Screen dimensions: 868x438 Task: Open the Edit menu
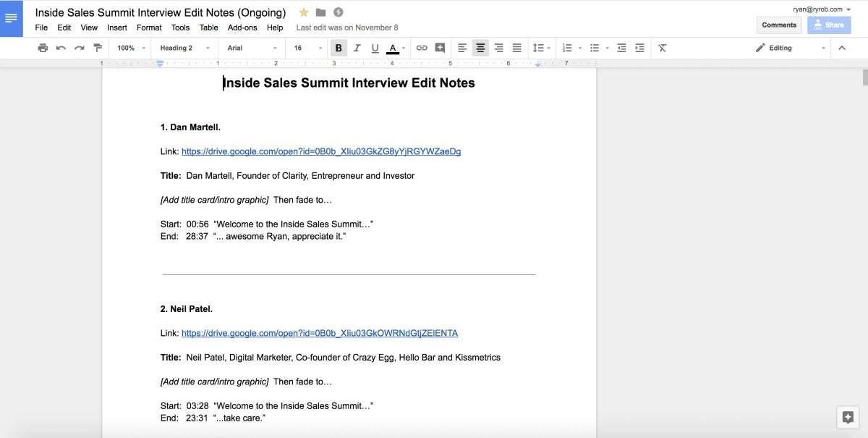click(x=64, y=28)
